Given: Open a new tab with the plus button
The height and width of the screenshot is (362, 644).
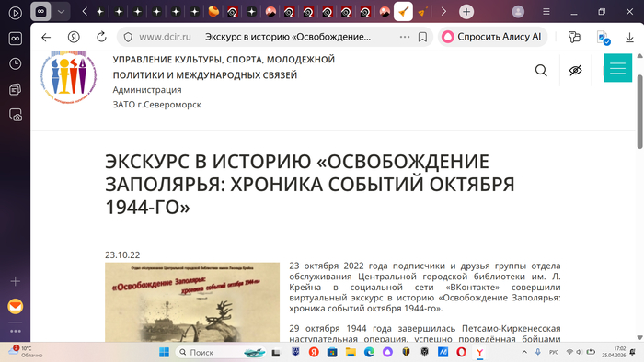Looking at the screenshot, I should [x=466, y=12].
